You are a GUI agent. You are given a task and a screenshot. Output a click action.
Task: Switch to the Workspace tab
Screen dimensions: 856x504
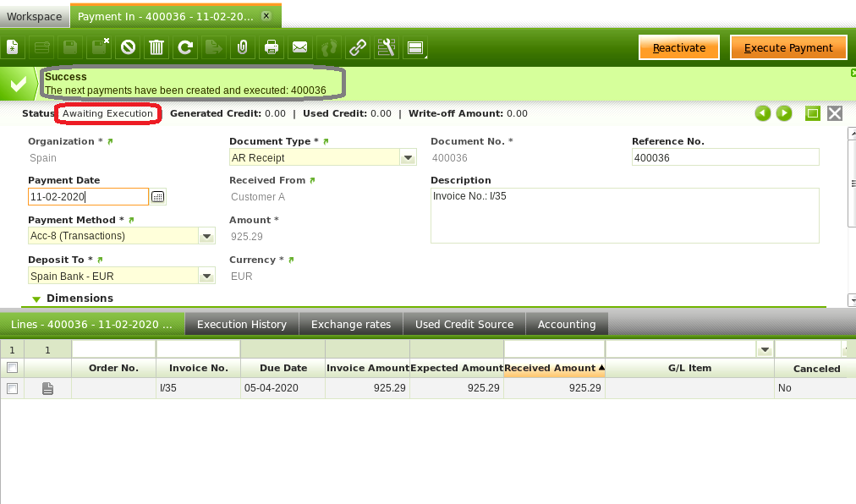click(x=35, y=16)
